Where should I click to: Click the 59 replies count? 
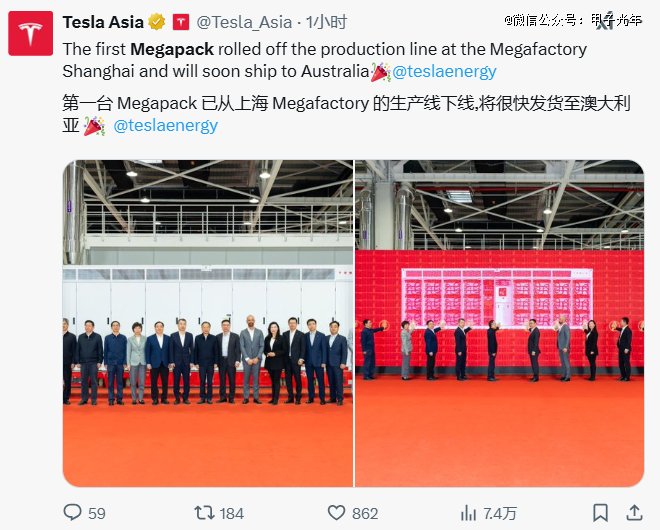[x=96, y=513]
